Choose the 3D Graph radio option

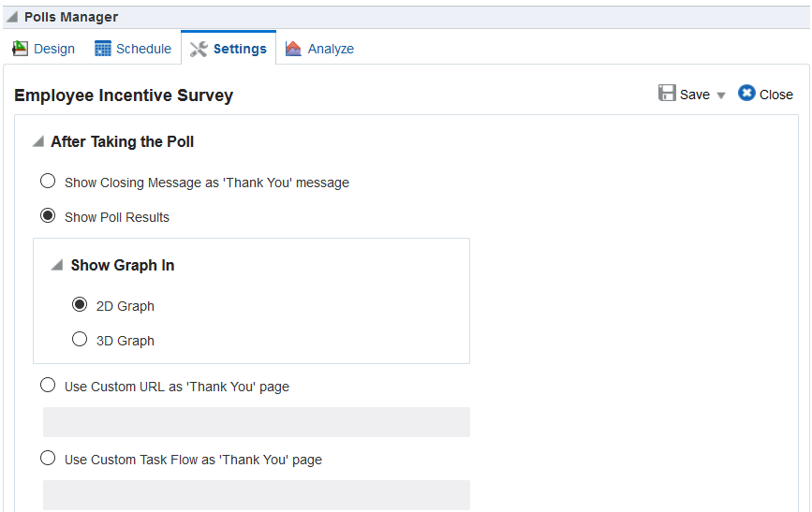[80, 340]
